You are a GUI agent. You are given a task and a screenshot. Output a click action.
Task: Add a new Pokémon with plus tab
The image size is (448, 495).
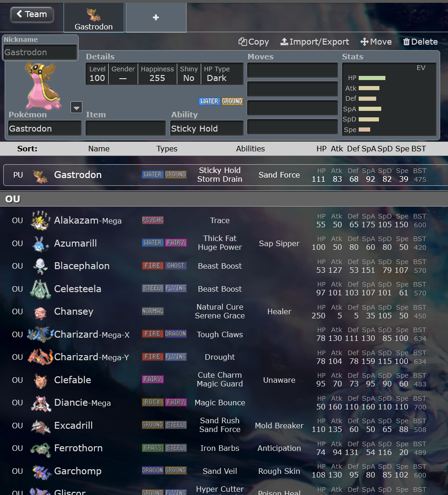(156, 17)
